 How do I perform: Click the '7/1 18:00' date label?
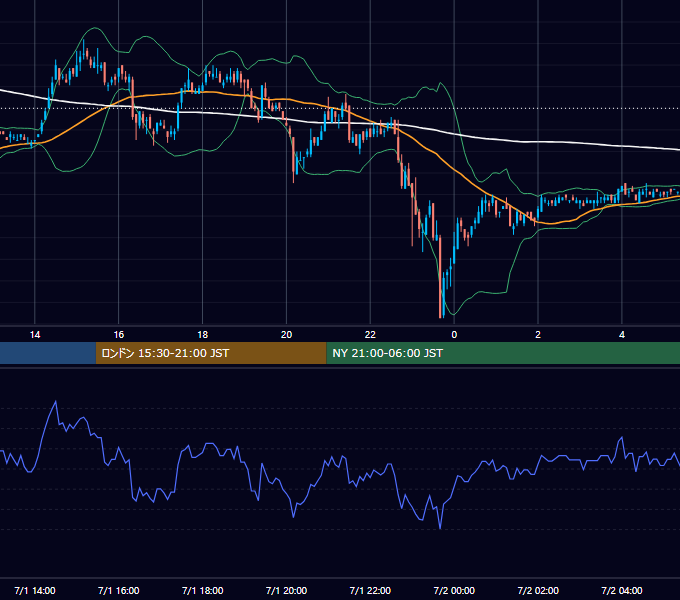(x=203, y=590)
